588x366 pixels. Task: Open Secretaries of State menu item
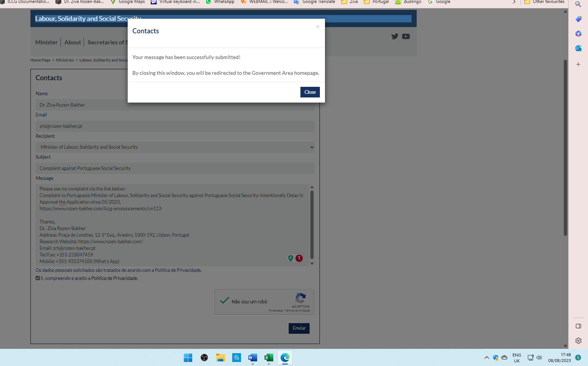(x=107, y=42)
